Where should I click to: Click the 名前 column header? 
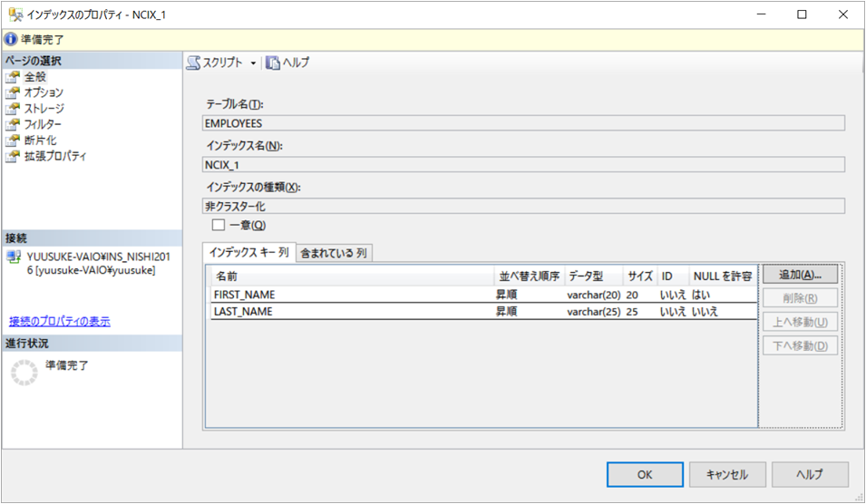click(x=353, y=276)
